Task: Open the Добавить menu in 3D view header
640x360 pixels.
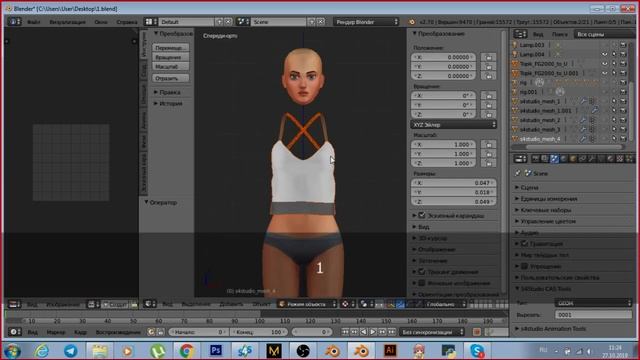Action: click(231, 304)
